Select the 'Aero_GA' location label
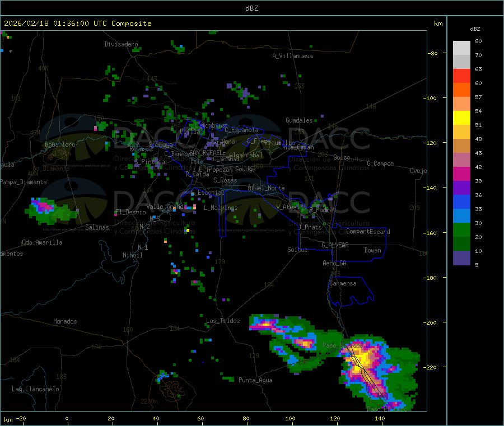Viewport: 504px width, 426px height. [x=335, y=263]
